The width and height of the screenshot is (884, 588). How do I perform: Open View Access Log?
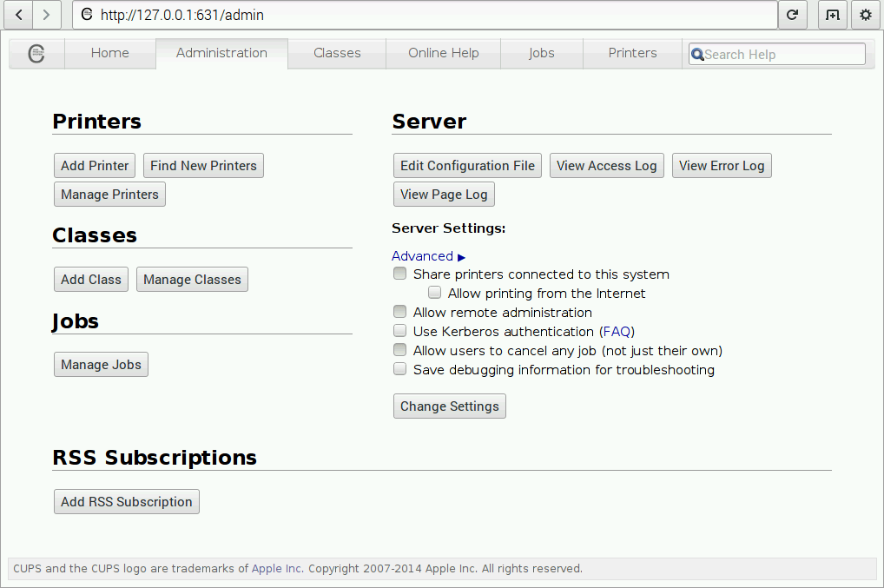[x=607, y=166]
